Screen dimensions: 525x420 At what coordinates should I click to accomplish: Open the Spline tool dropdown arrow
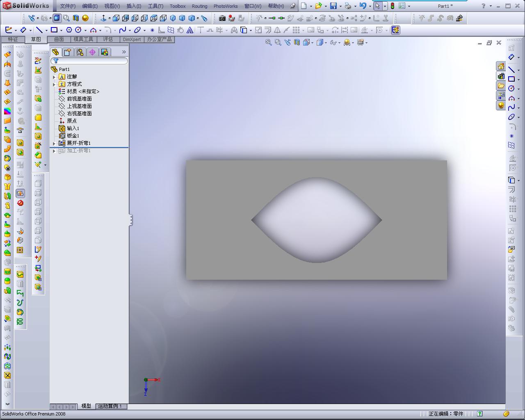130,30
